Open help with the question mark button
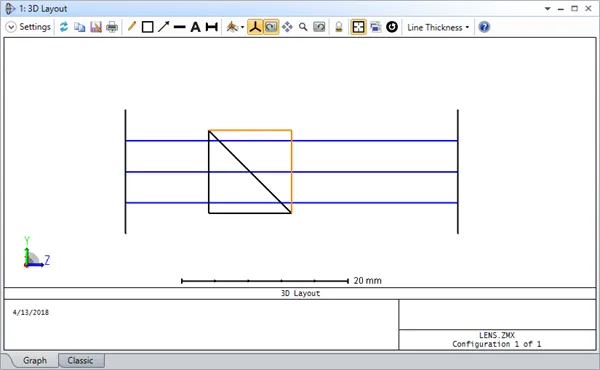600x370 pixels. [x=484, y=27]
